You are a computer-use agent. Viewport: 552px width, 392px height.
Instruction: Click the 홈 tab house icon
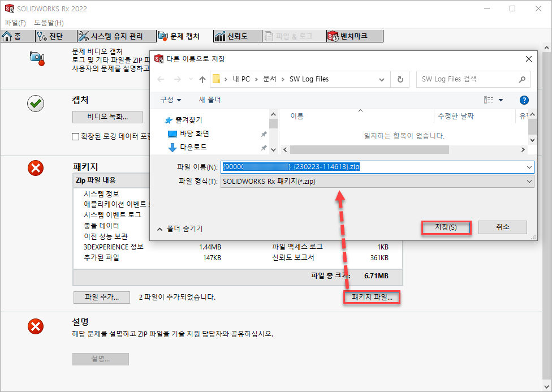point(7,36)
